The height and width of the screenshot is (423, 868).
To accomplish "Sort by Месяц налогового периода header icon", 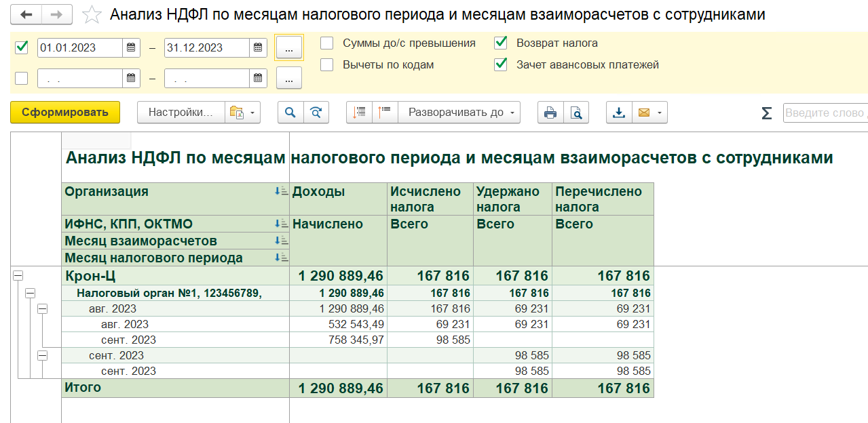I will (x=281, y=258).
